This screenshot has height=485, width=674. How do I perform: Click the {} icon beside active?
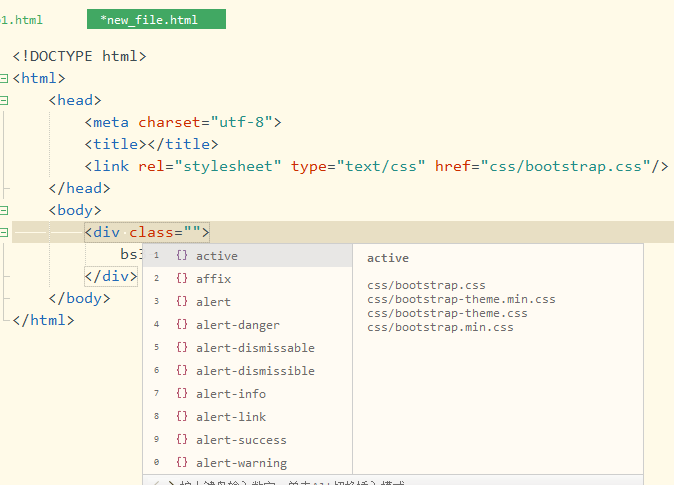point(182,256)
